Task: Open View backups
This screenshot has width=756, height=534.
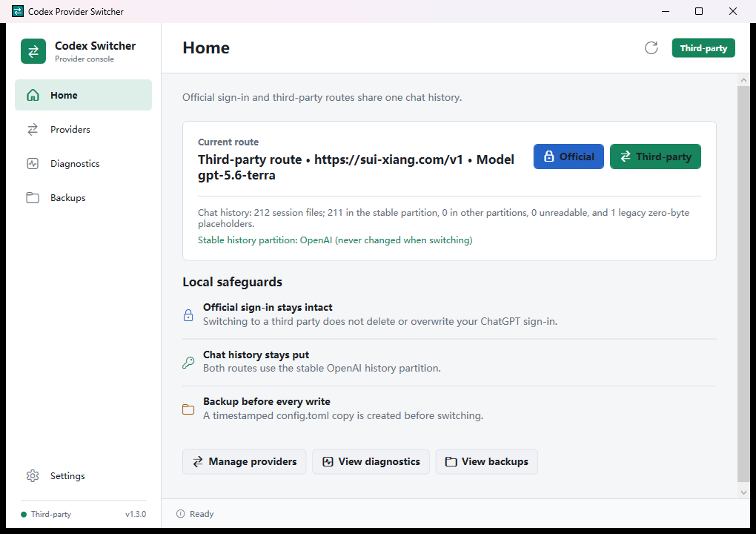Action: tap(486, 461)
